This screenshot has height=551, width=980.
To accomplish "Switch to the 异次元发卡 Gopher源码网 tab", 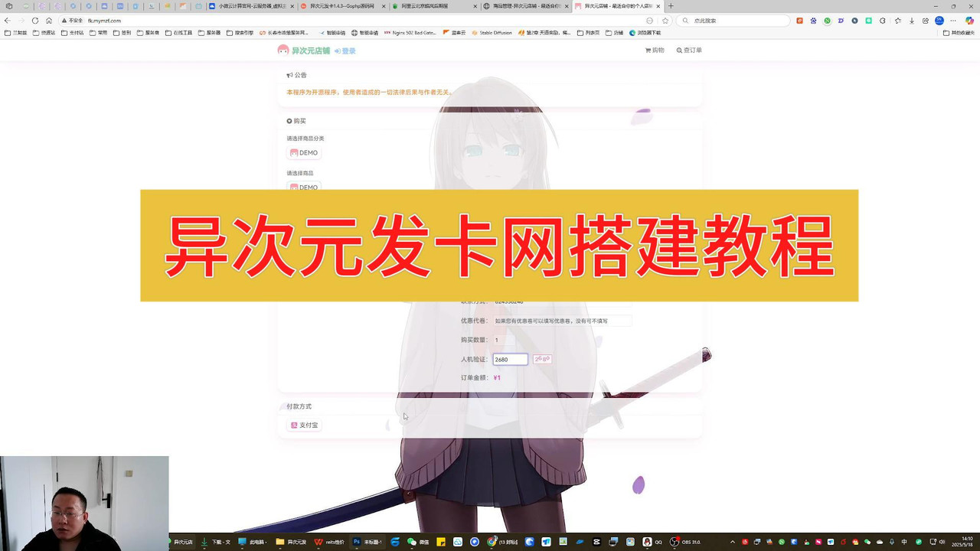I will pyautogui.click(x=341, y=6).
